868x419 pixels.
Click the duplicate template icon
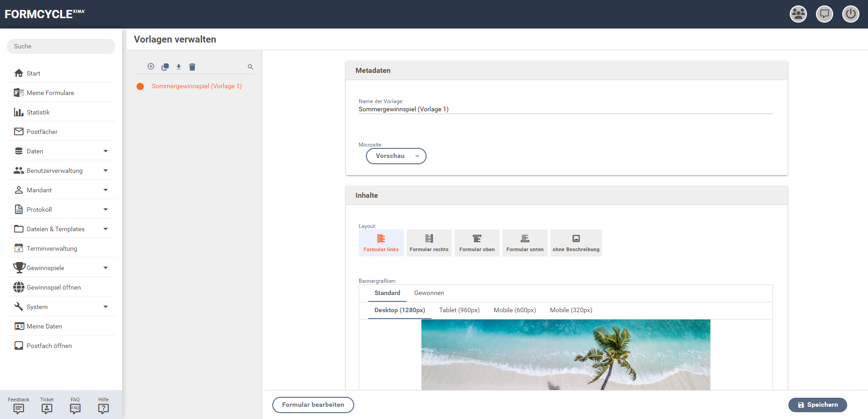pyautogui.click(x=165, y=67)
